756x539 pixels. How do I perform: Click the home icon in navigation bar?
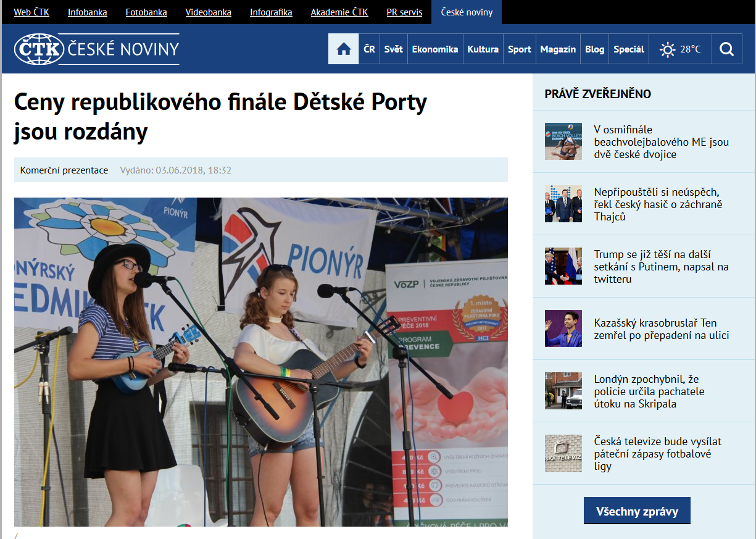click(344, 49)
